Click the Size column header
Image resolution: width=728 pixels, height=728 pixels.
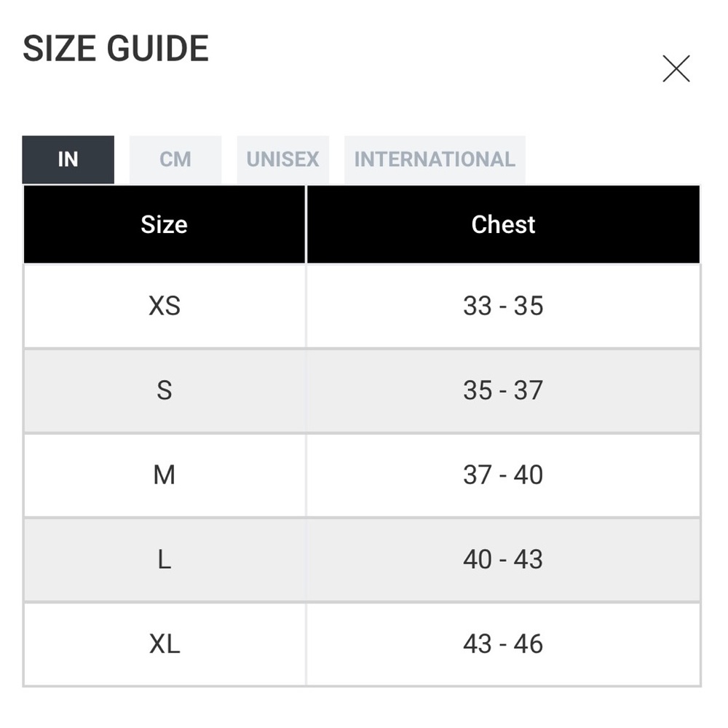click(x=165, y=225)
